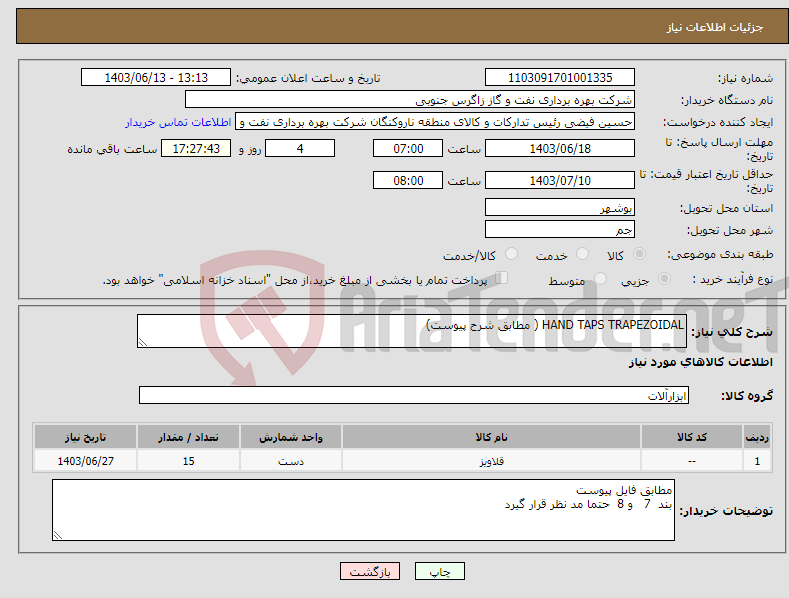Select the خدمت radio button
The height and width of the screenshot is (598, 789).
coord(582,254)
